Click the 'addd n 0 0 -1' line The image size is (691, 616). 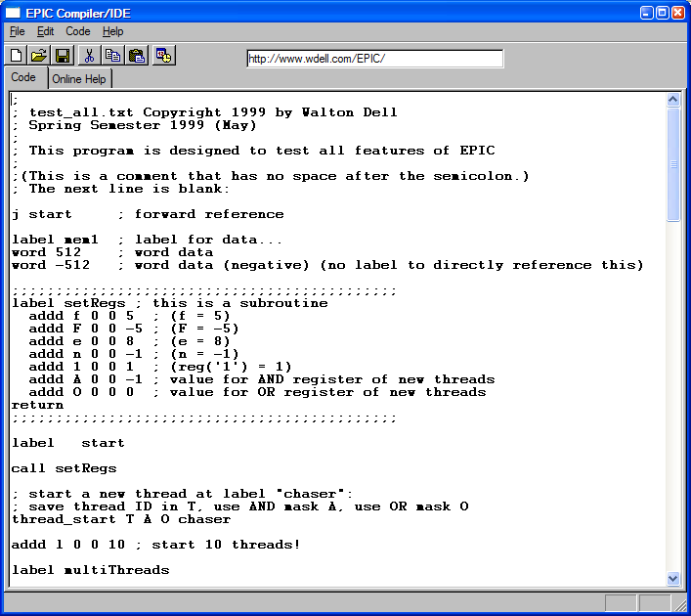134,354
